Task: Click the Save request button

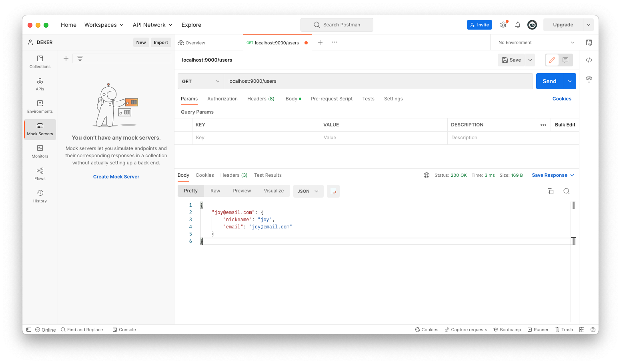Action: 512,60
